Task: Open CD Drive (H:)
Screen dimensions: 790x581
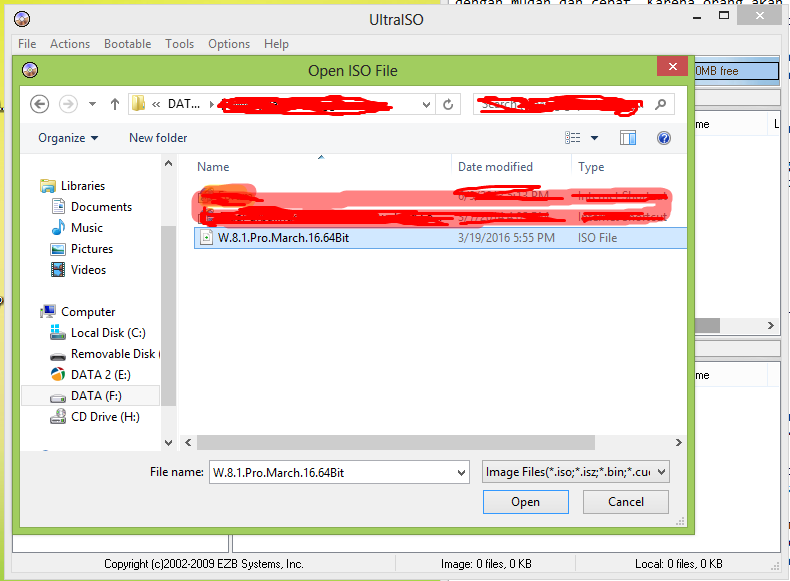Action: [95, 417]
